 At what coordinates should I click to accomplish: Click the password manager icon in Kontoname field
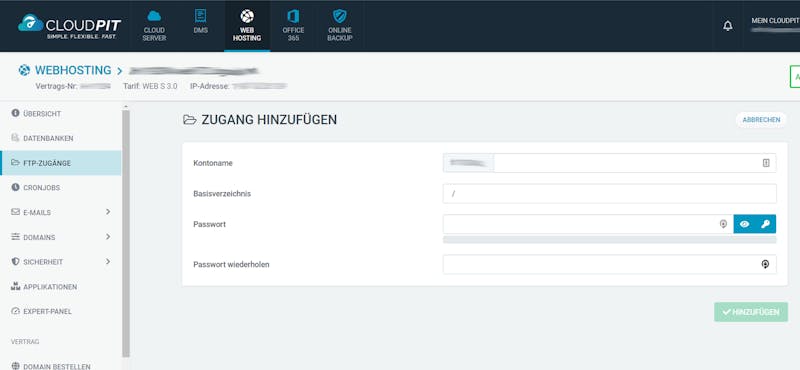coord(766,163)
